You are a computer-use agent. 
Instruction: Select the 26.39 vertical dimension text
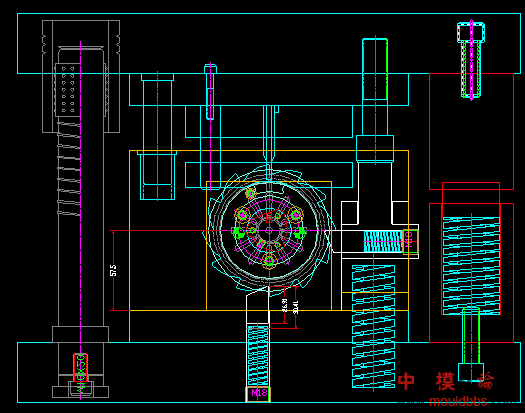click(285, 305)
